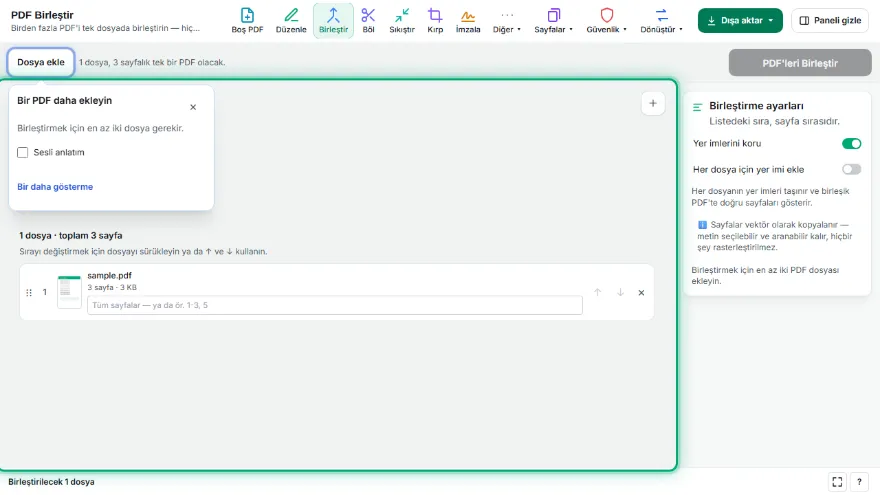Enable Her dosya için yer imi ekle
This screenshot has width=880, height=495.
(x=851, y=169)
